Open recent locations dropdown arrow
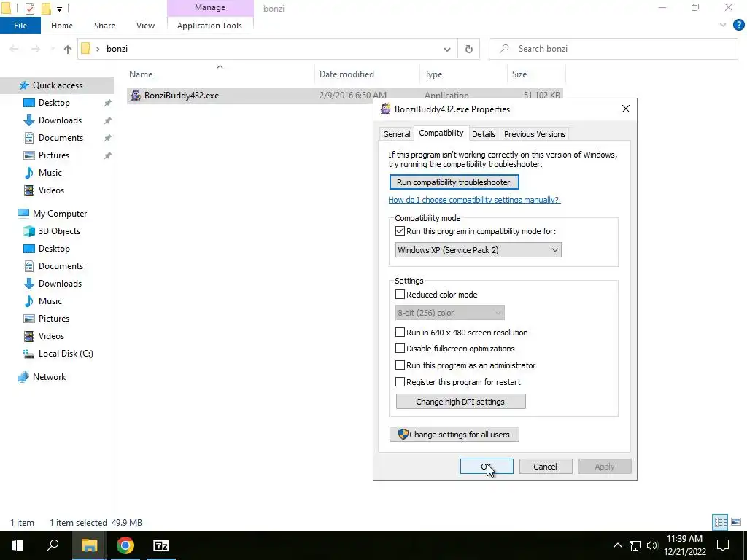The width and height of the screenshot is (747, 560). point(53,49)
